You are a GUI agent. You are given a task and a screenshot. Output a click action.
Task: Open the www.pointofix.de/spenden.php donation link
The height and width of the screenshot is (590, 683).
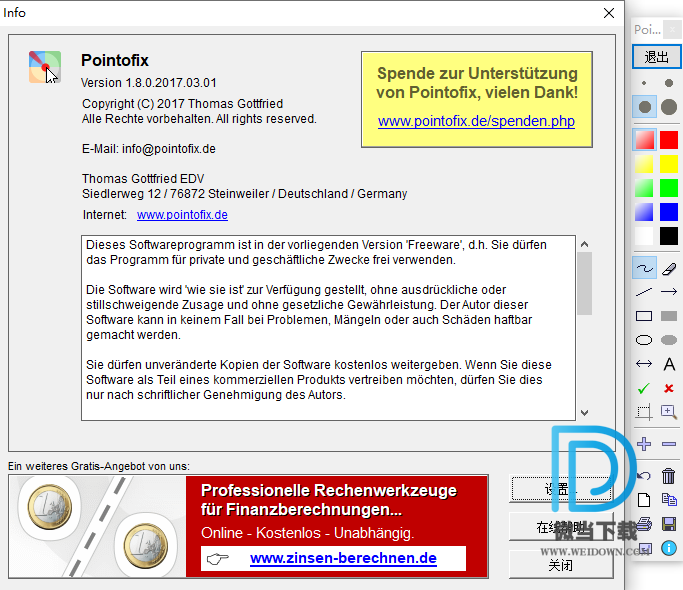476,121
